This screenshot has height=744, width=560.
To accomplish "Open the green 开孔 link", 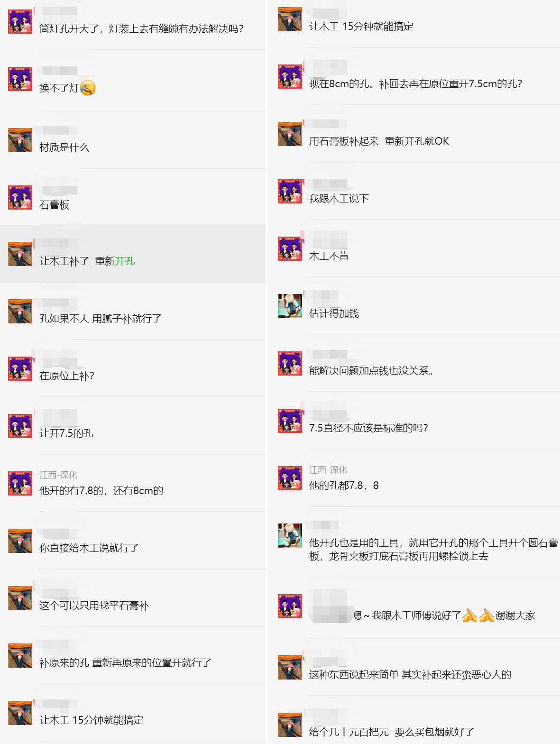I will coord(125,261).
